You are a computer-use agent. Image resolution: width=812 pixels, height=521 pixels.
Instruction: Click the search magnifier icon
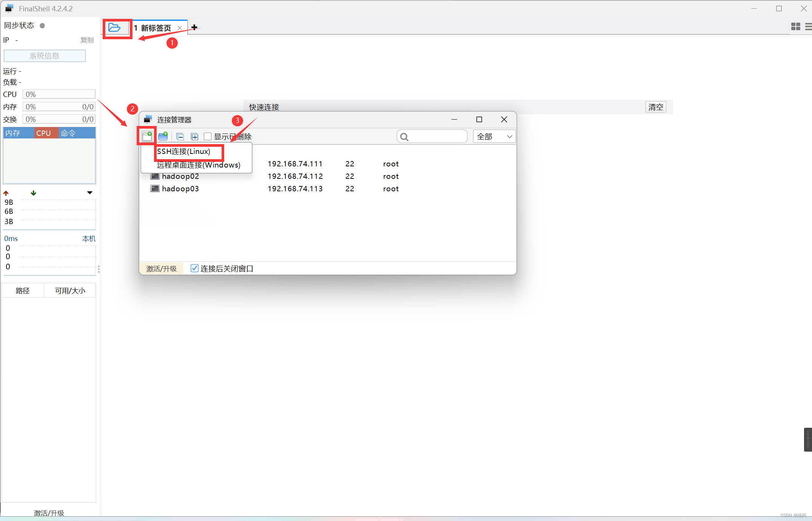pyautogui.click(x=404, y=137)
